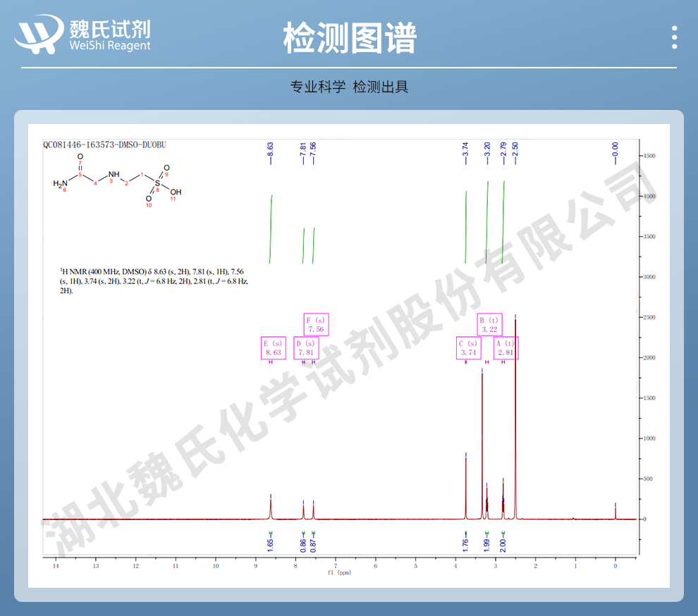Screen dimensions: 698x616
Task: Click the 2.50 solvent shift label at top
Action: click(515, 153)
